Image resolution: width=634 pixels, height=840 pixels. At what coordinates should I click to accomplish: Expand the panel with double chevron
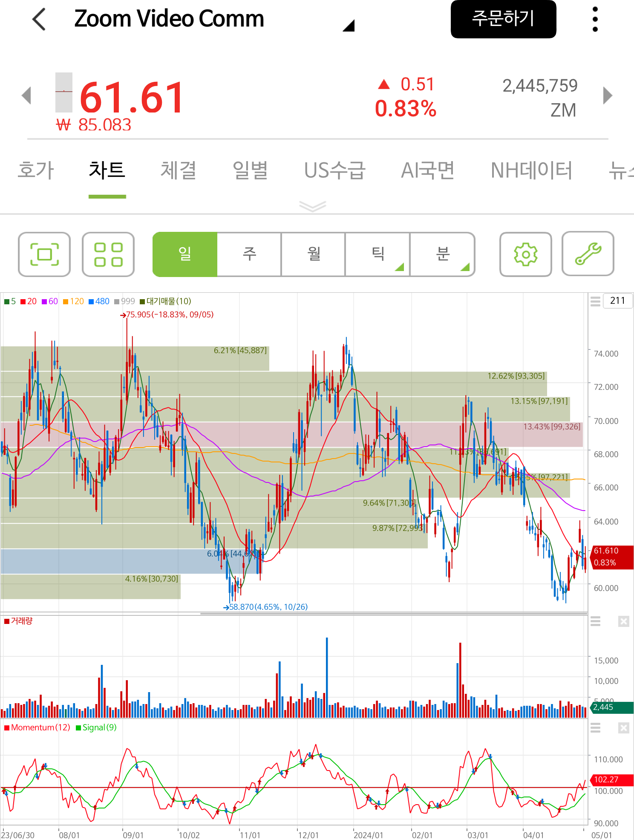pos(313,206)
